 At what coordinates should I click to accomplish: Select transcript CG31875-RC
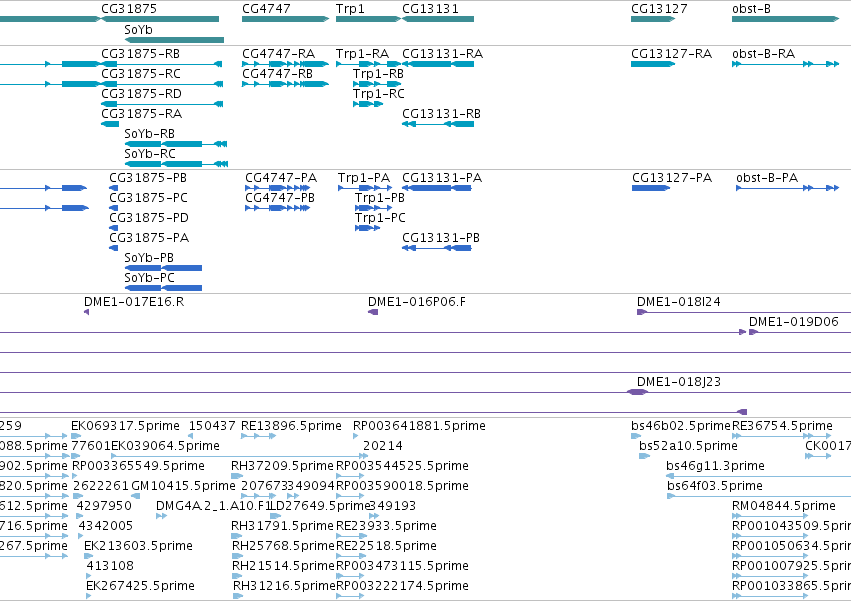(x=162, y=84)
